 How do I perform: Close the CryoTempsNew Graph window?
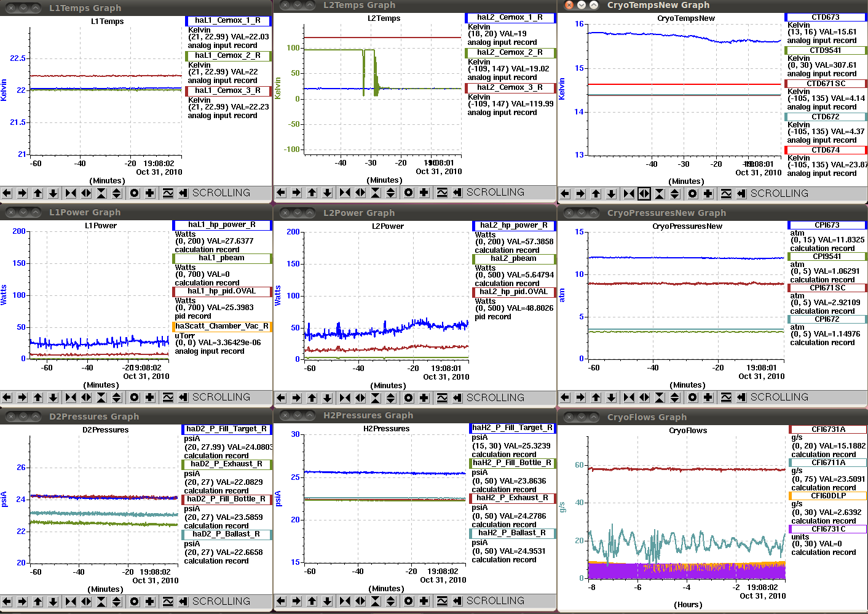[569, 5]
